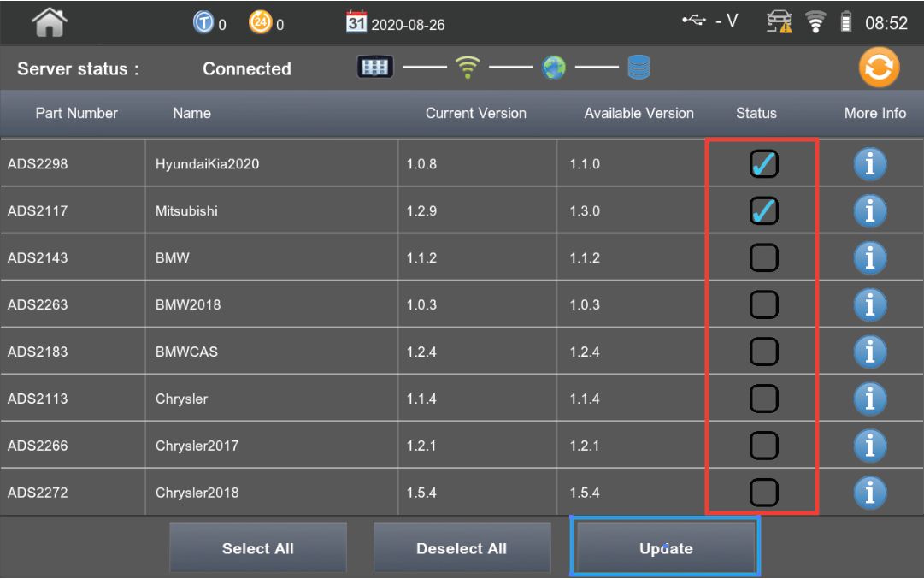
Task: Click the Part Number column header
Action: tap(76, 114)
